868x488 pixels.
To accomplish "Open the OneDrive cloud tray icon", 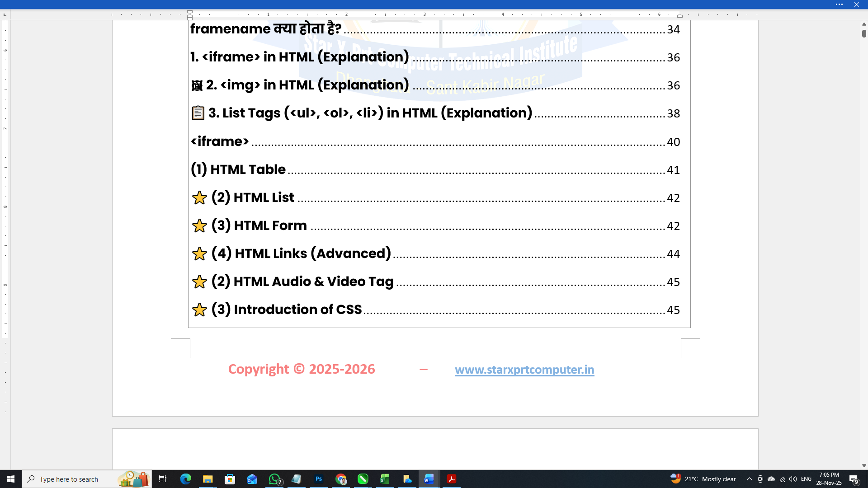I will pos(771,479).
